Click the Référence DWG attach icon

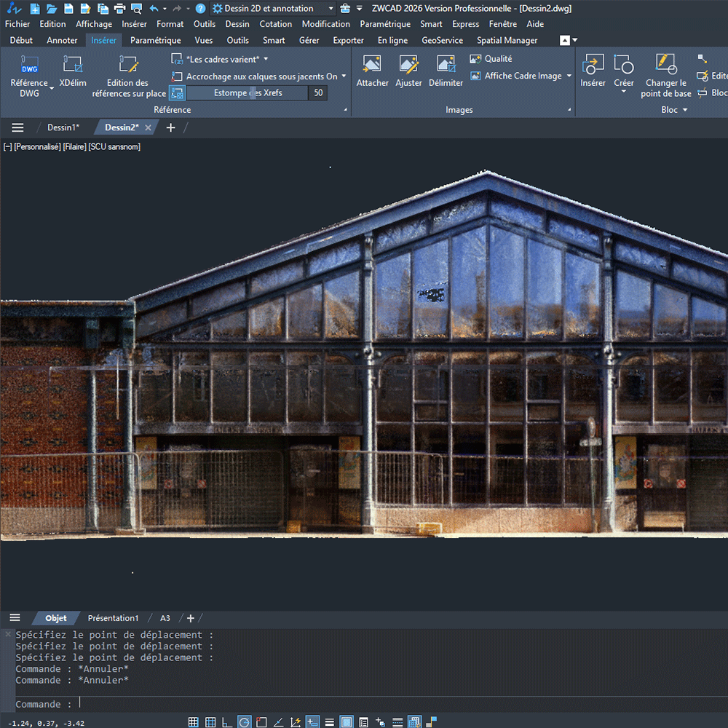tap(29, 65)
